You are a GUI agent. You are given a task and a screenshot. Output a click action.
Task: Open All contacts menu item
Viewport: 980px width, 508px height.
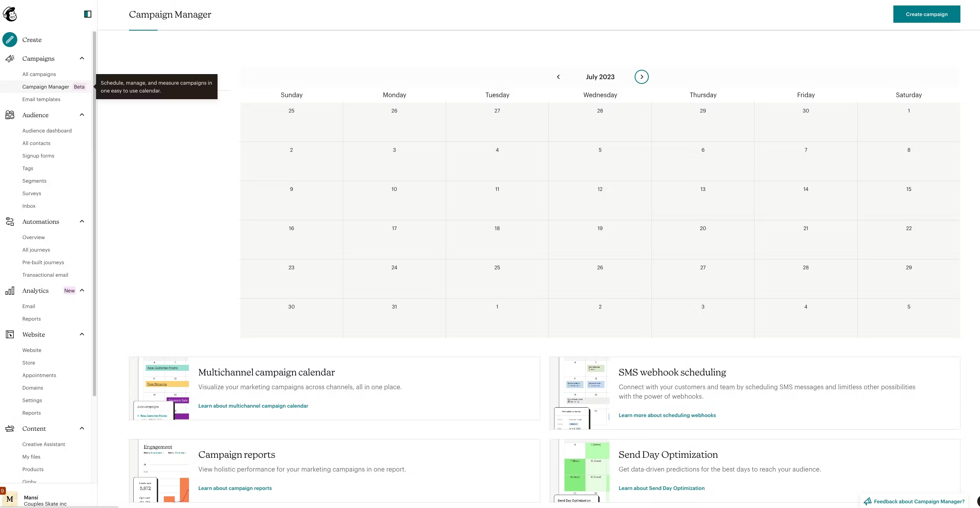[36, 143]
